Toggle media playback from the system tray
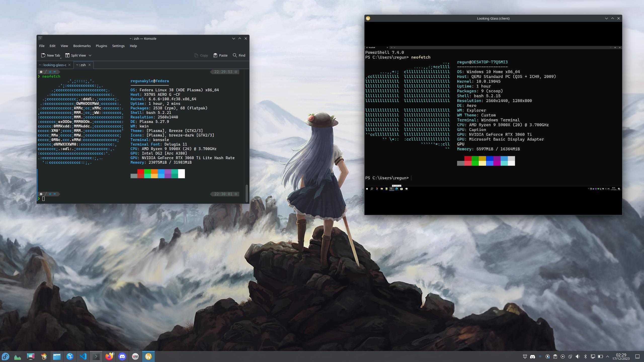This screenshot has width=644, height=362. coord(563,356)
